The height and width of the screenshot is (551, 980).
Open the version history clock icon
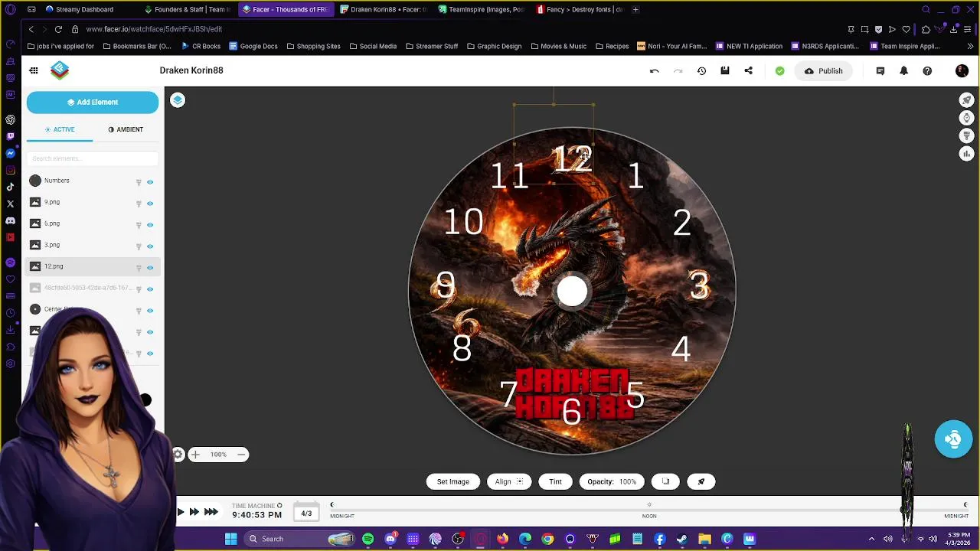701,70
